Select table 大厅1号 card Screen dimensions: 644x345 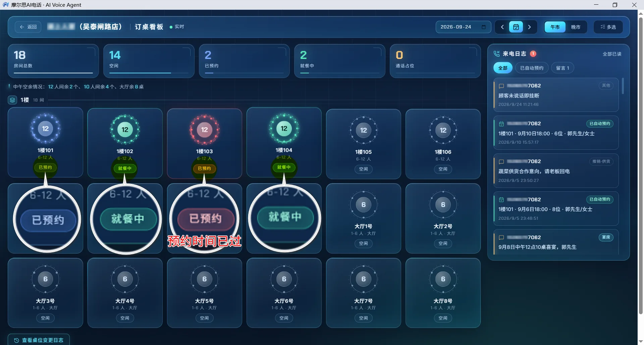[x=363, y=218]
